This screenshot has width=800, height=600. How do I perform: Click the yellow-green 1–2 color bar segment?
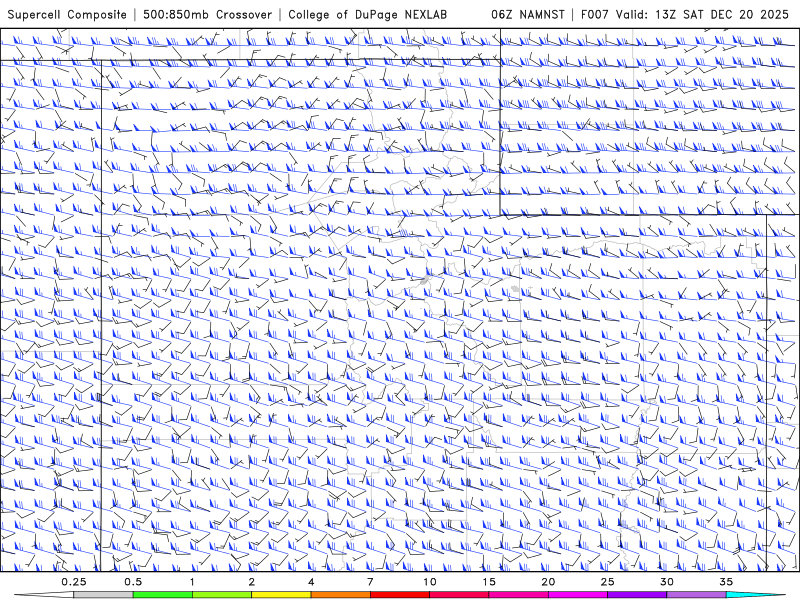[222, 595]
